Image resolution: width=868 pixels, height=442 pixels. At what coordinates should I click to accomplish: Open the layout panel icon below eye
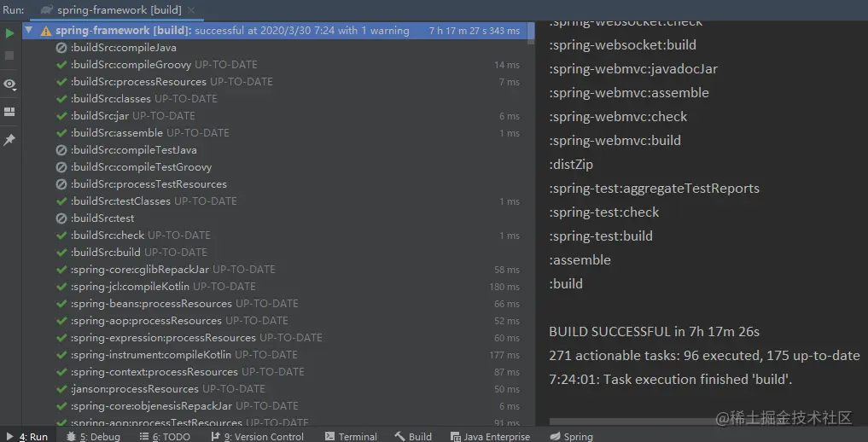click(x=9, y=113)
